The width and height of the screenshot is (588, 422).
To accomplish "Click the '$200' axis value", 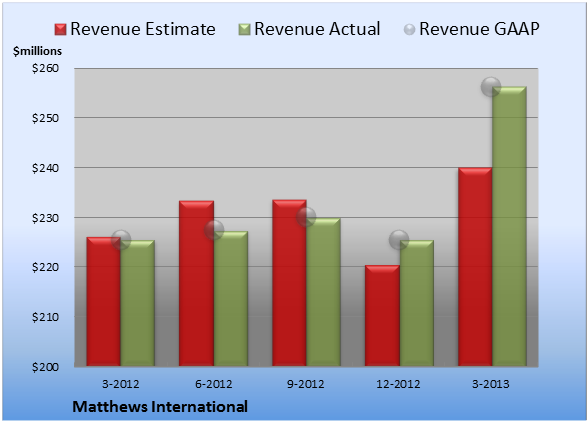I will (46, 367).
